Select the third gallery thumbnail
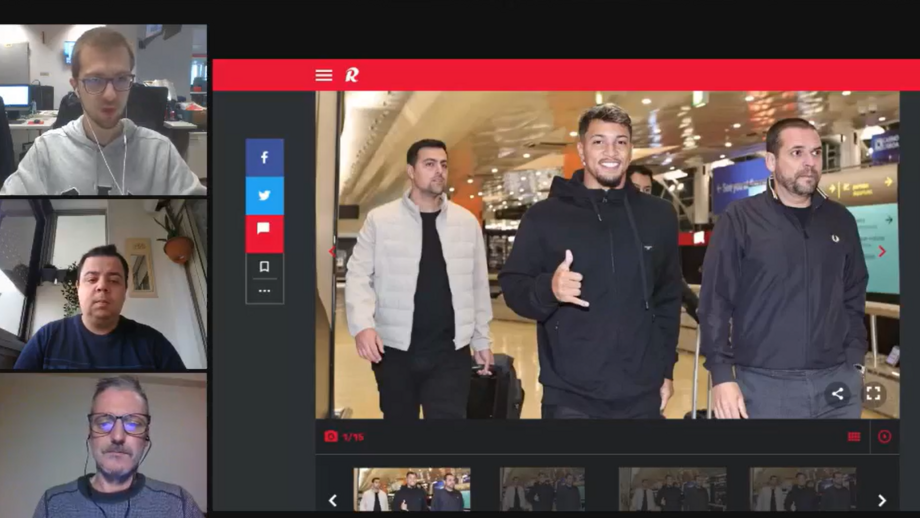 [x=671, y=490]
